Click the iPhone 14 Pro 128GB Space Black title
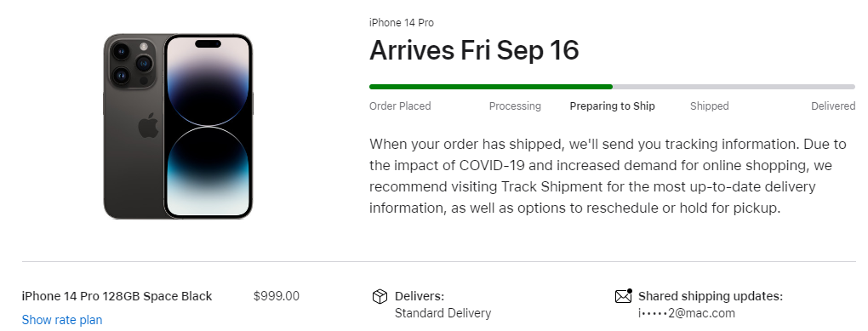The width and height of the screenshot is (868, 331). (x=117, y=296)
